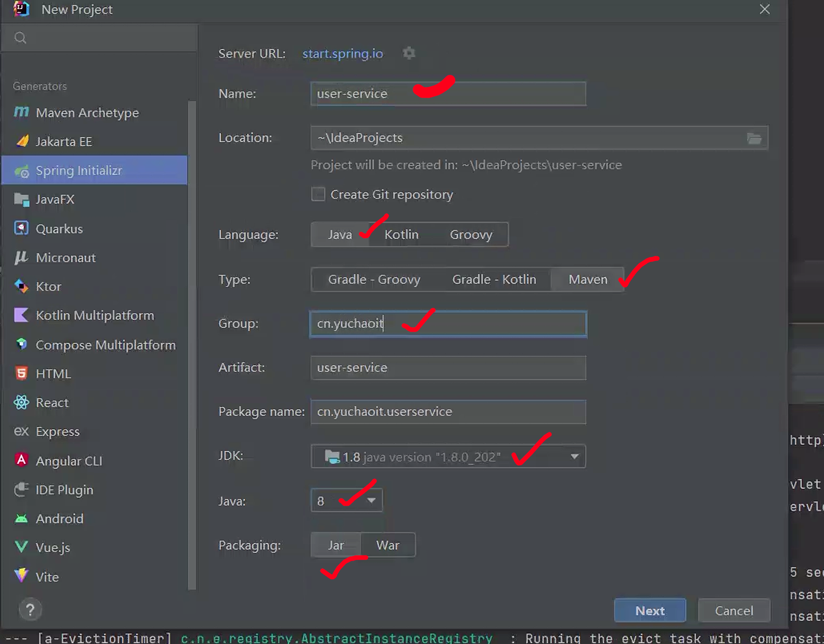Click the React atom icon
Image resolution: width=824 pixels, height=644 pixels.
21,402
